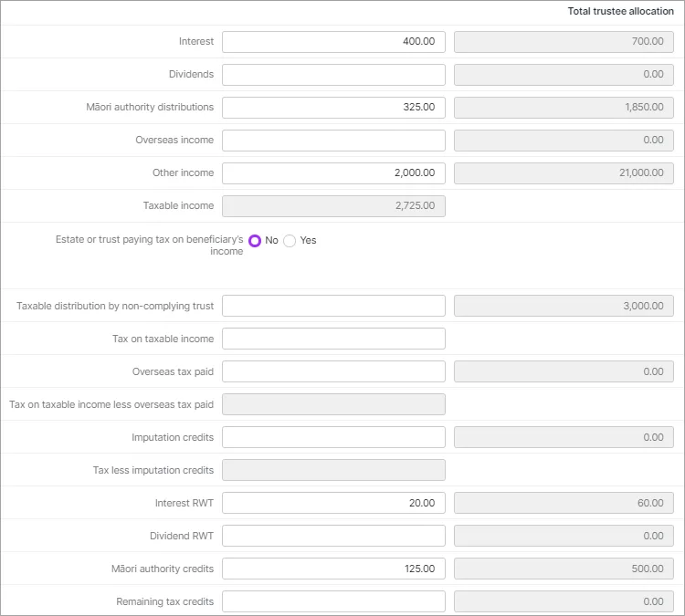Edit the Interest RWT field
Image resolution: width=685 pixels, height=616 pixels.
(x=333, y=503)
